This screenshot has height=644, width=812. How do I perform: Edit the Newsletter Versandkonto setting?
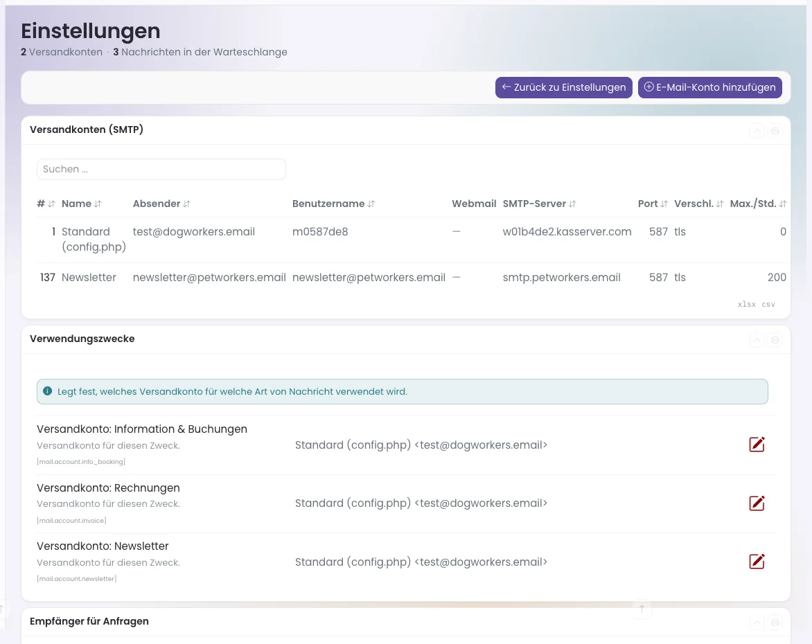tap(757, 561)
